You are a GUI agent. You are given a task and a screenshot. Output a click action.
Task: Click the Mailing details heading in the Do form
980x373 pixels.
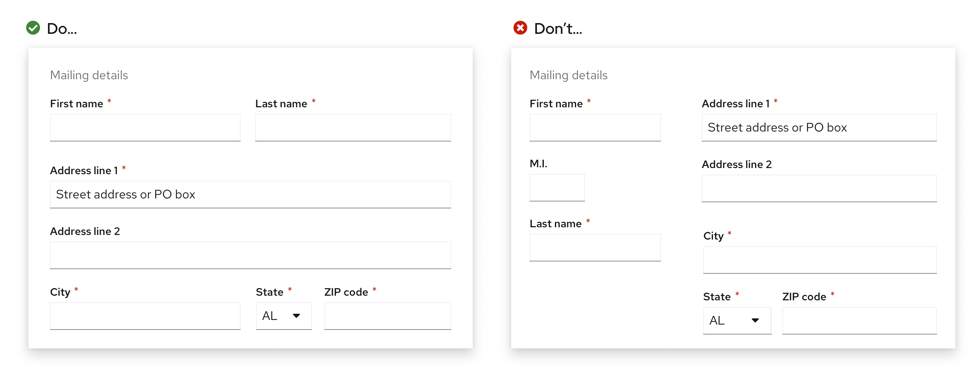(x=89, y=75)
